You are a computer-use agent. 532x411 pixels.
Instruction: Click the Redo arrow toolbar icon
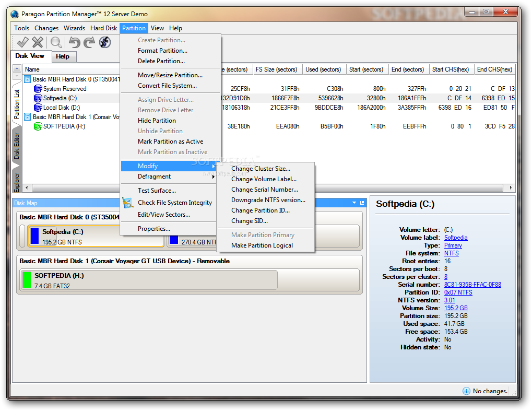(x=89, y=42)
